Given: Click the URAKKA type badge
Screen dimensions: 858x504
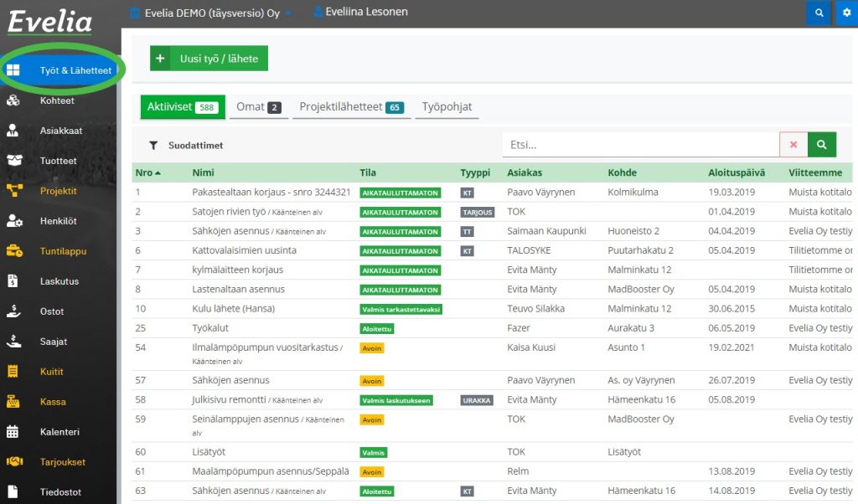Looking at the screenshot, I should [477, 400].
